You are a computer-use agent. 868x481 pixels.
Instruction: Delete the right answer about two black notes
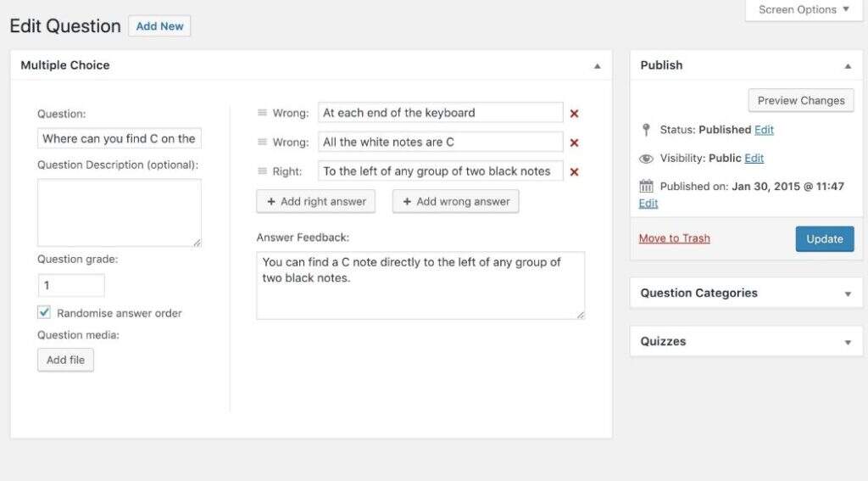point(574,172)
